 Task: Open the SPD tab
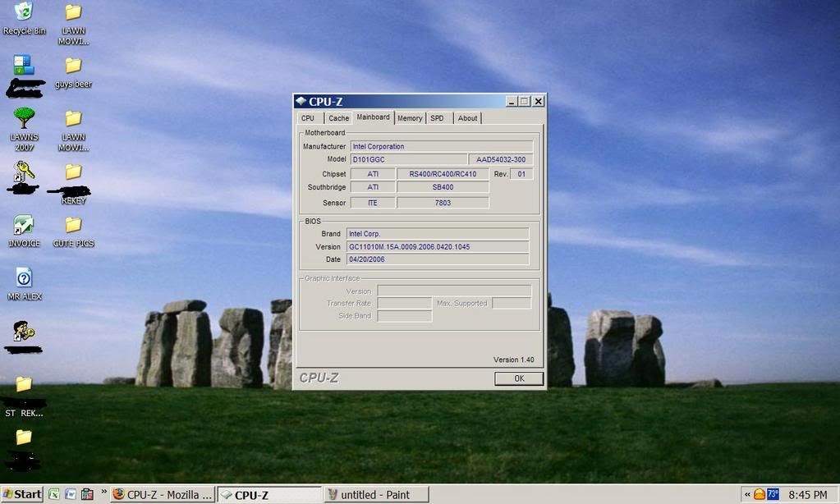click(438, 118)
